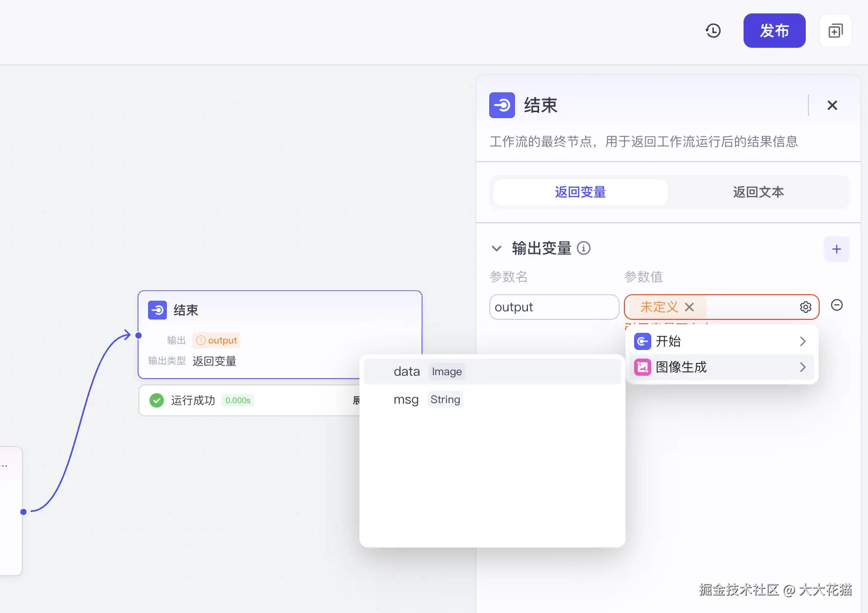Click the 图像生成 node icon in menu
The width and height of the screenshot is (868, 613).
[643, 367]
